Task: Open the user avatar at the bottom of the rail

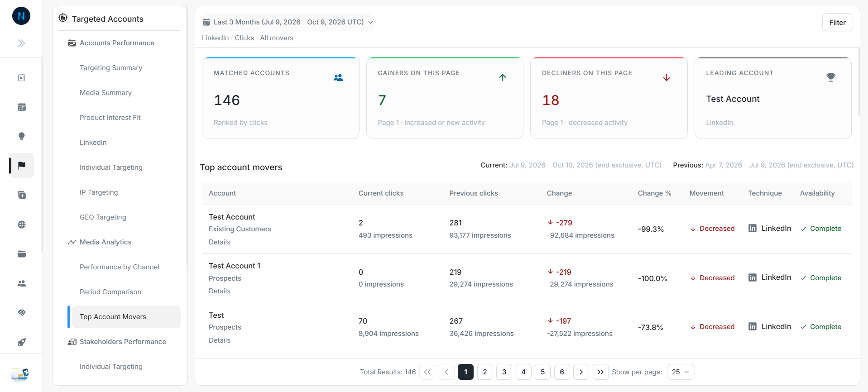Action: [x=20, y=374]
